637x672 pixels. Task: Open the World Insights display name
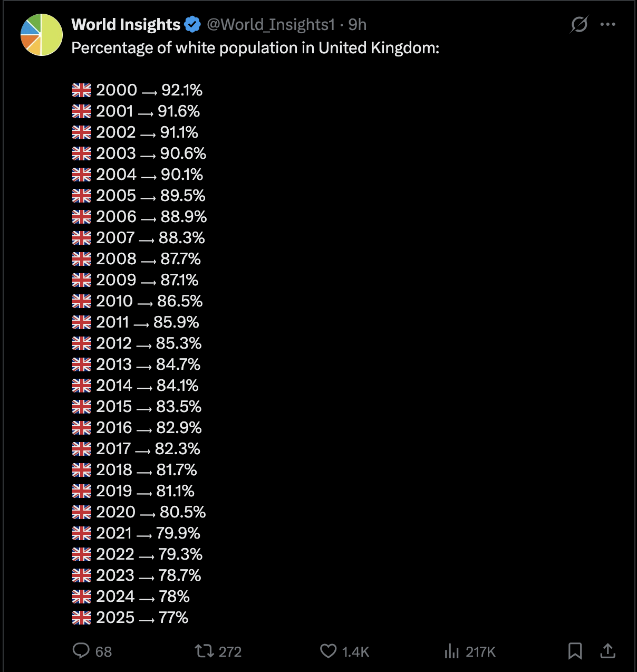click(126, 24)
